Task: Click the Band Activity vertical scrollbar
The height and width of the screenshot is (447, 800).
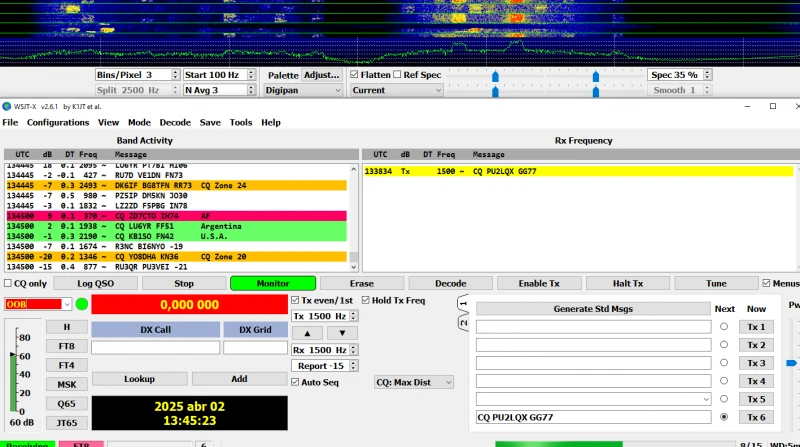Action: tap(354, 217)
